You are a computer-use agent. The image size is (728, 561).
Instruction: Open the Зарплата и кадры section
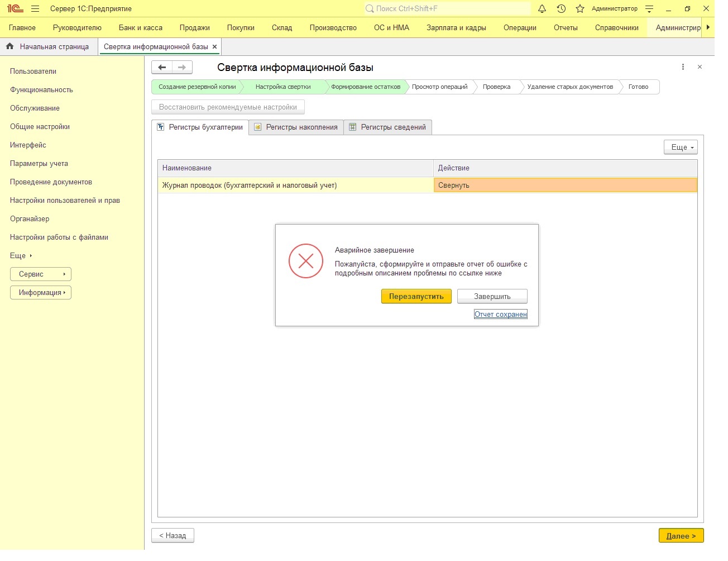coord(456,27)
